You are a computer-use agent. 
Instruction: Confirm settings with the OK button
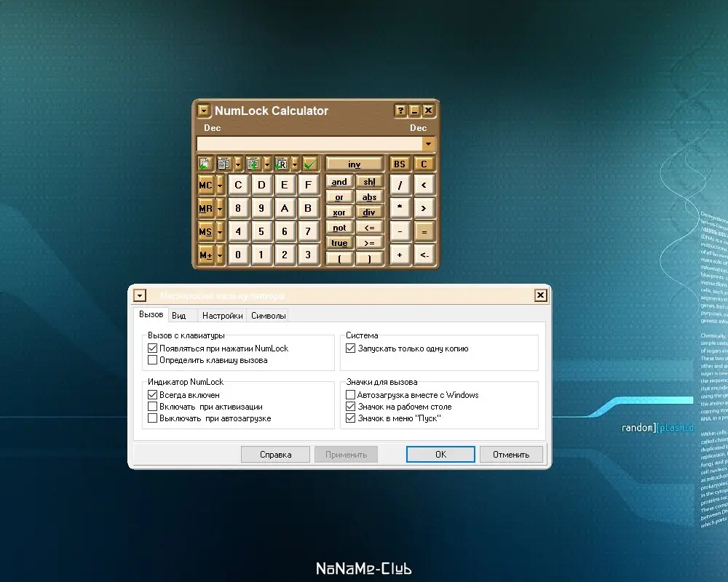pos(440,455)
